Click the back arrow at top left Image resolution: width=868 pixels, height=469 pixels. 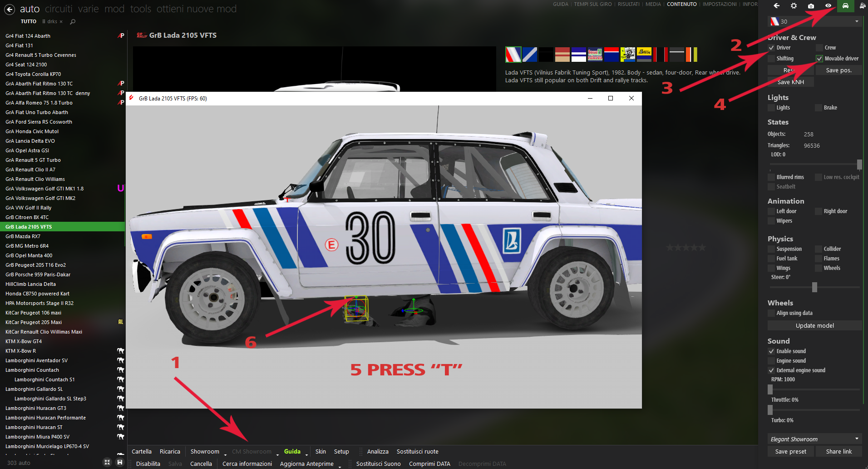(9, 9)
